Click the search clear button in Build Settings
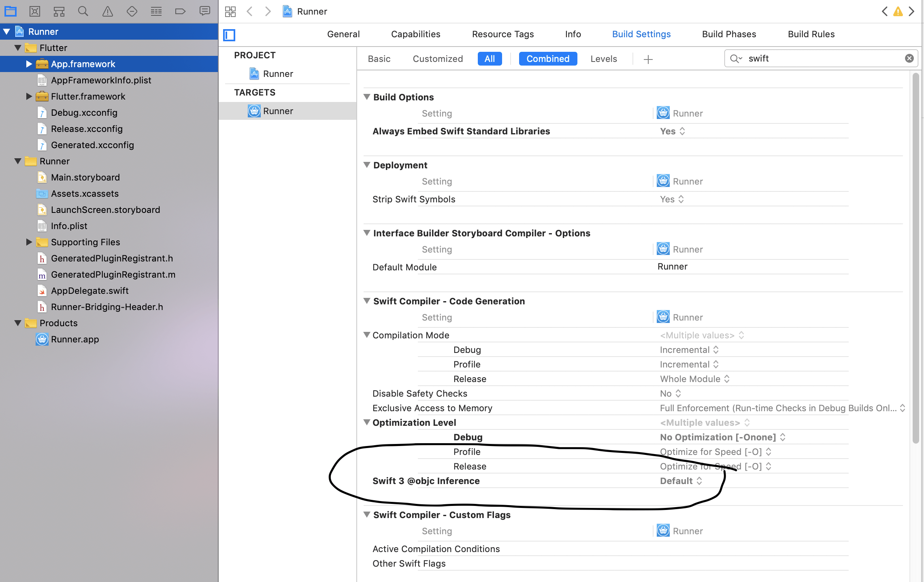The width and height of the screenshot is (924, 582). [x=909, y=58]
